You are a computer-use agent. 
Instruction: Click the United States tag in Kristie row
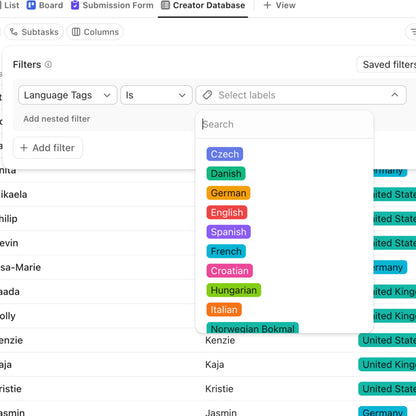tap(387, 389)
